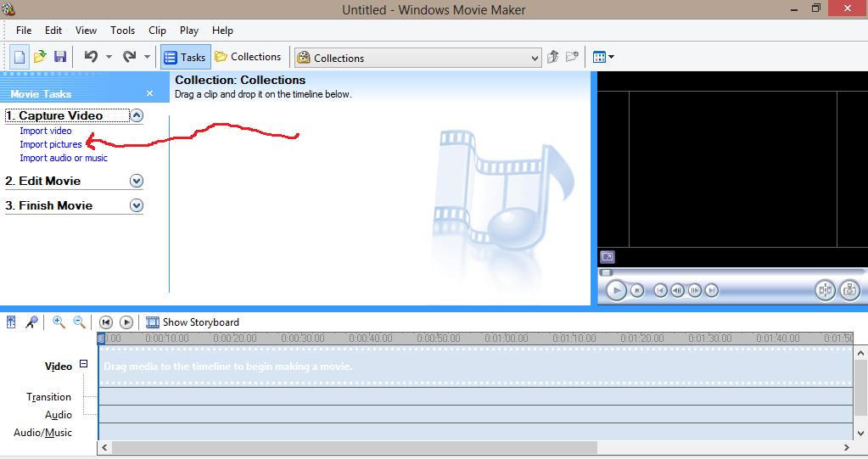Open the Help menu
This screenshot has height=459, width=868.
click(222, 31)
